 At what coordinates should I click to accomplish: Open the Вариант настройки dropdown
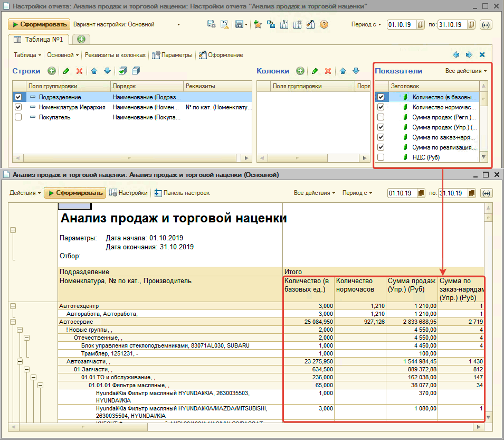pyautogui.click(x=178, y=24)
